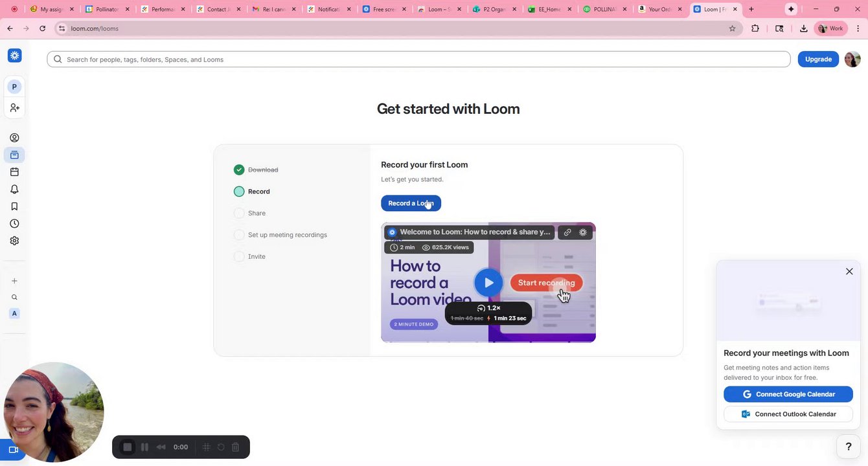
Task: Open the profile circle icon in sidebar
Action: point(14,138)
